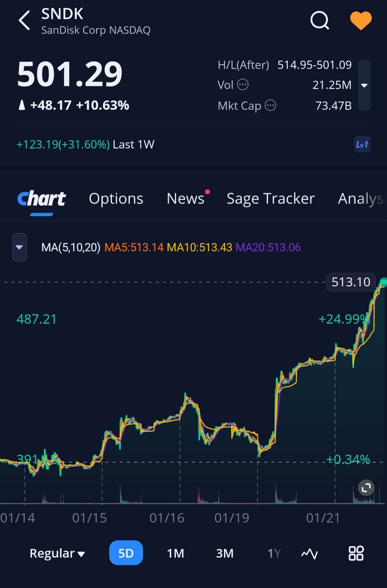Tap the 01/16 date axis label
Image resolution: width=387 pixels, height=588 pixels.
click(167, 518)
